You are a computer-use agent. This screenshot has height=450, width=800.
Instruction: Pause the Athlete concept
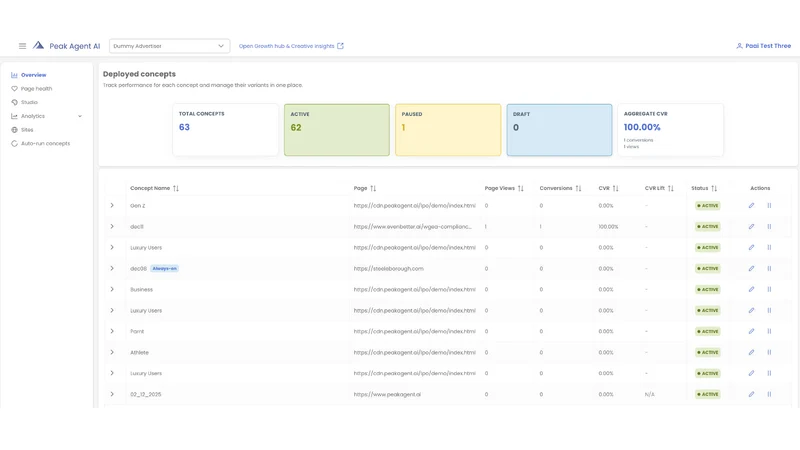coord(769,352)
